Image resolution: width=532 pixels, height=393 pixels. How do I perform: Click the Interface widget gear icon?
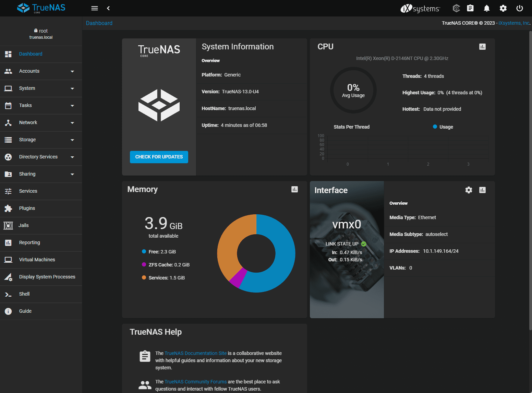469,190
